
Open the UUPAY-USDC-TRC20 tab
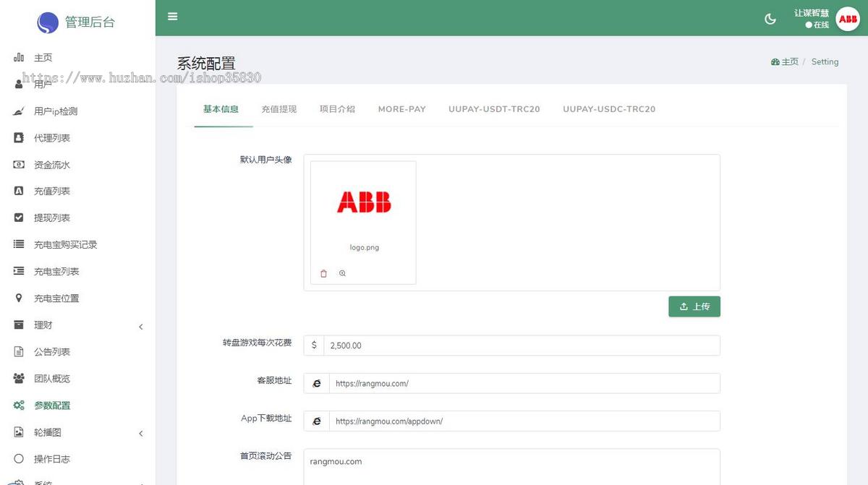tap(609, 109)
